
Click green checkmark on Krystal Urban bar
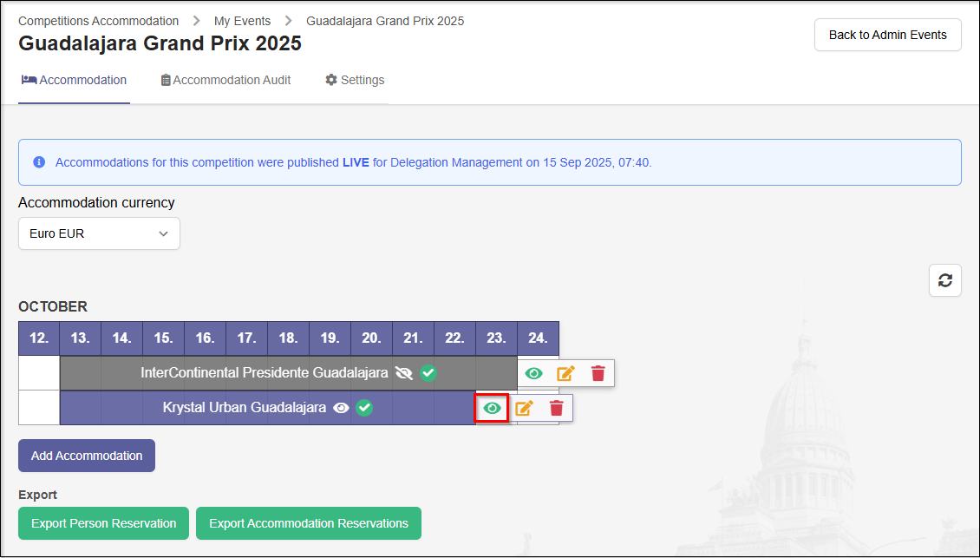tap(364, 408)
